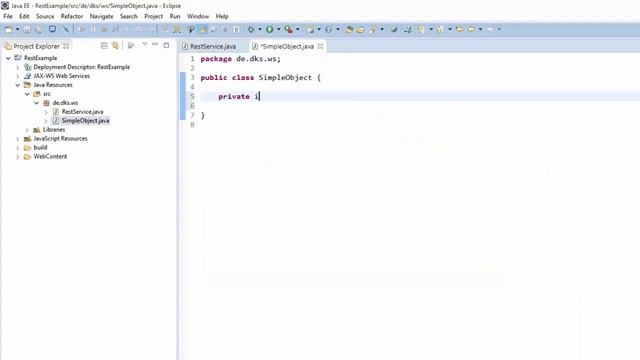Image resolution: width=640 pixels, height=360 pixels.
Task: Expand the RestService.java tree node
Action: pyautogui.click(x=46, y=112)
